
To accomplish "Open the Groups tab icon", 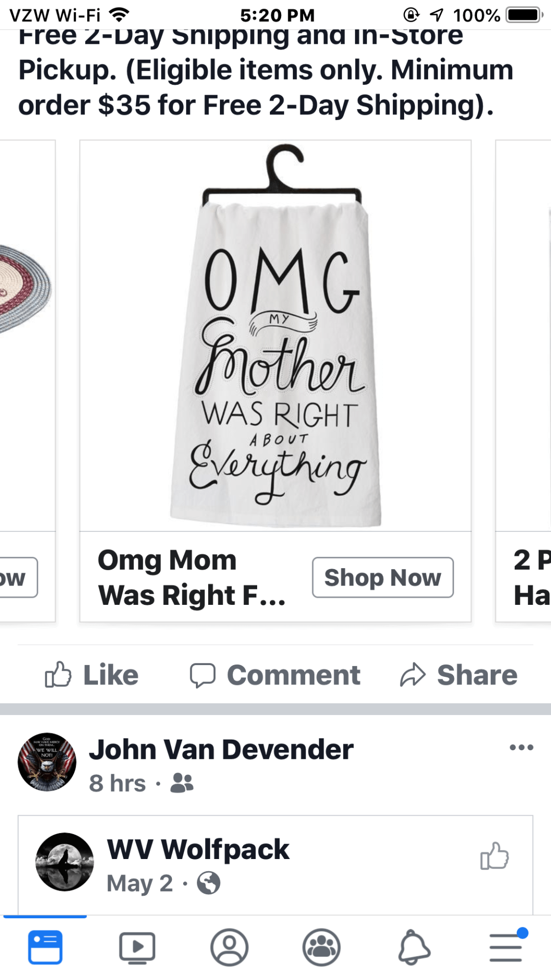I will pos(321,947).
